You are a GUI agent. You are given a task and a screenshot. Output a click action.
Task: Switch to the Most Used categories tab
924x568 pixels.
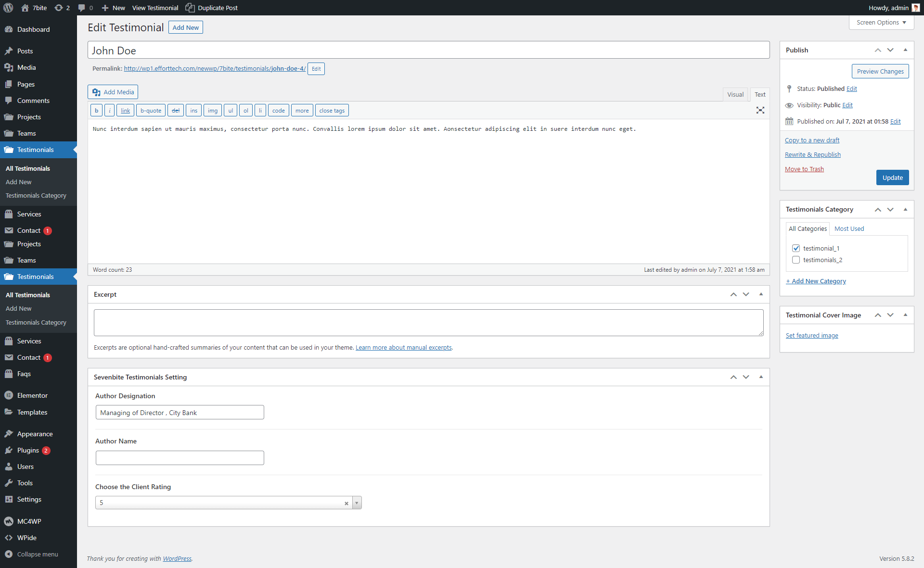tap(849, 229)
